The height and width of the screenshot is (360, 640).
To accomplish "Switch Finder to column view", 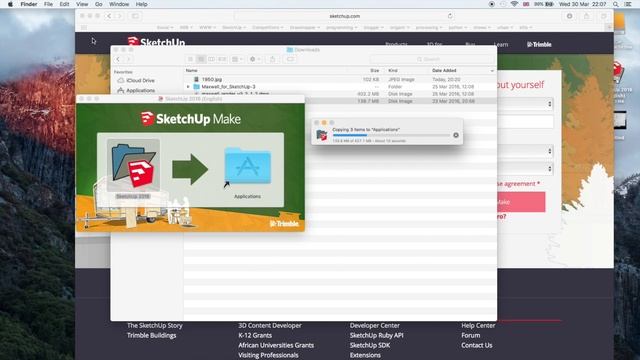I will (x=211, y=59).
